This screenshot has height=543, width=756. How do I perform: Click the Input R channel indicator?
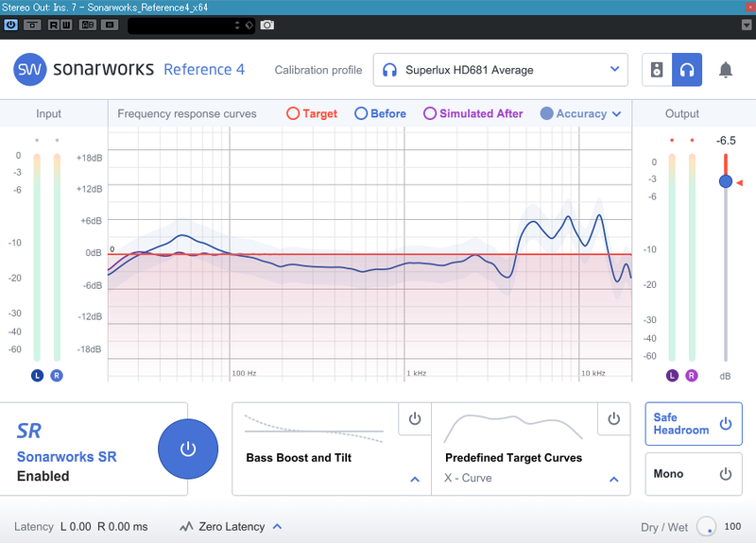click(x=57, y=375)
